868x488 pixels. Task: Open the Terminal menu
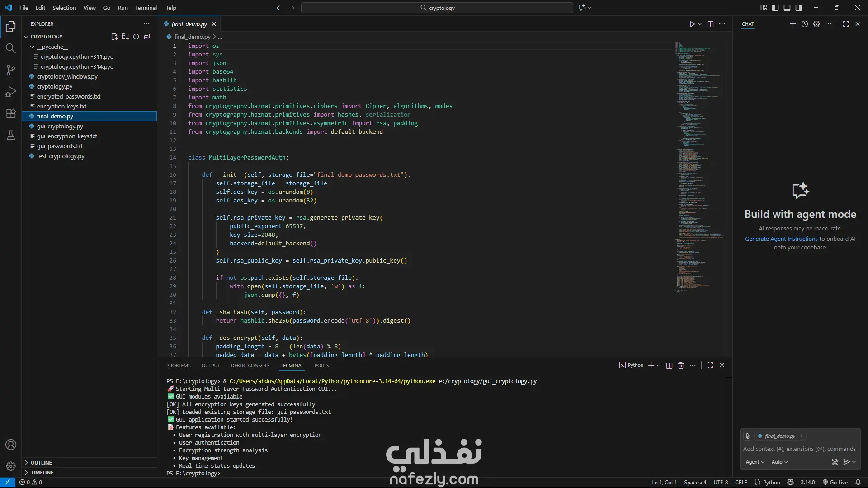click(x=146, y=8)
